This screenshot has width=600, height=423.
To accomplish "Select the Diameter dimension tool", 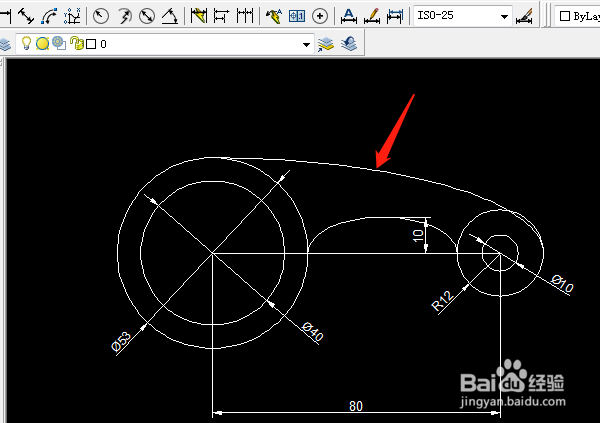I will 147,16.
